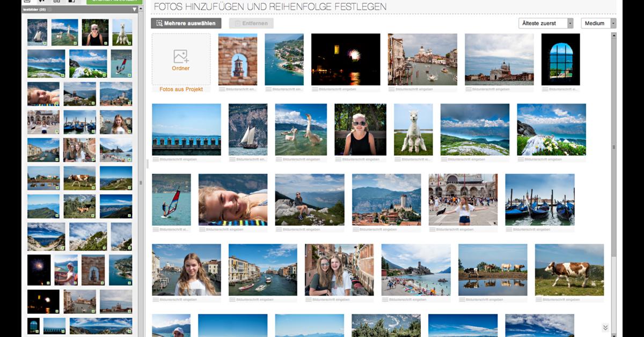Screen dimensions: 644x337
Task: Click reorder handle under swimming geese photo
Action: [x=279, y=159]
